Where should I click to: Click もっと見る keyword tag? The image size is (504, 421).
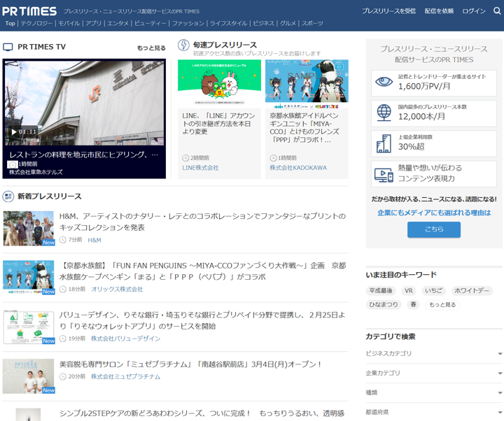442,304
